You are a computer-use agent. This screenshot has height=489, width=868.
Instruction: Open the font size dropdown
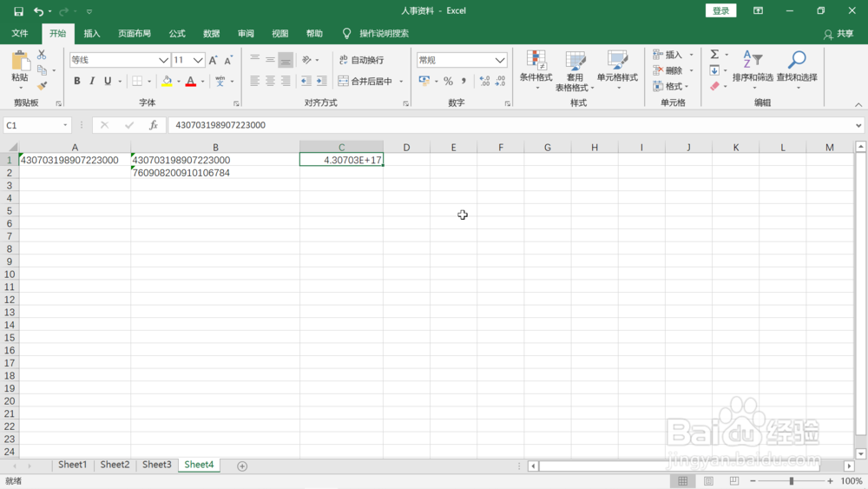198,60
